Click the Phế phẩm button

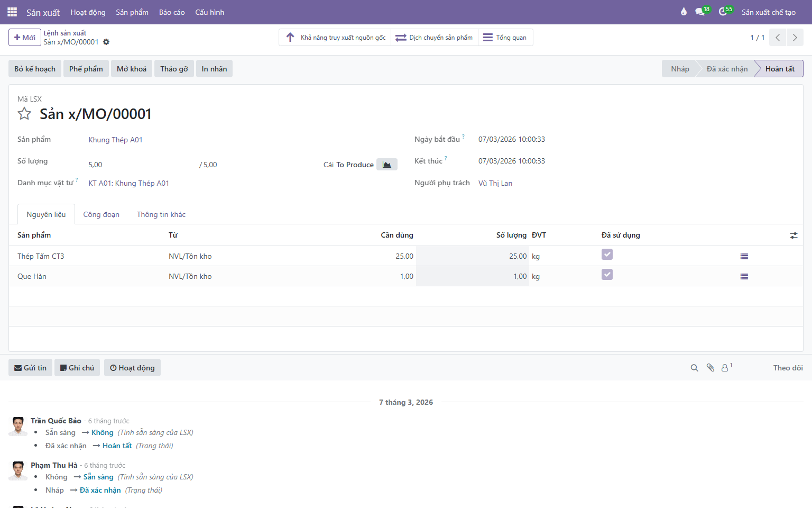86,69
